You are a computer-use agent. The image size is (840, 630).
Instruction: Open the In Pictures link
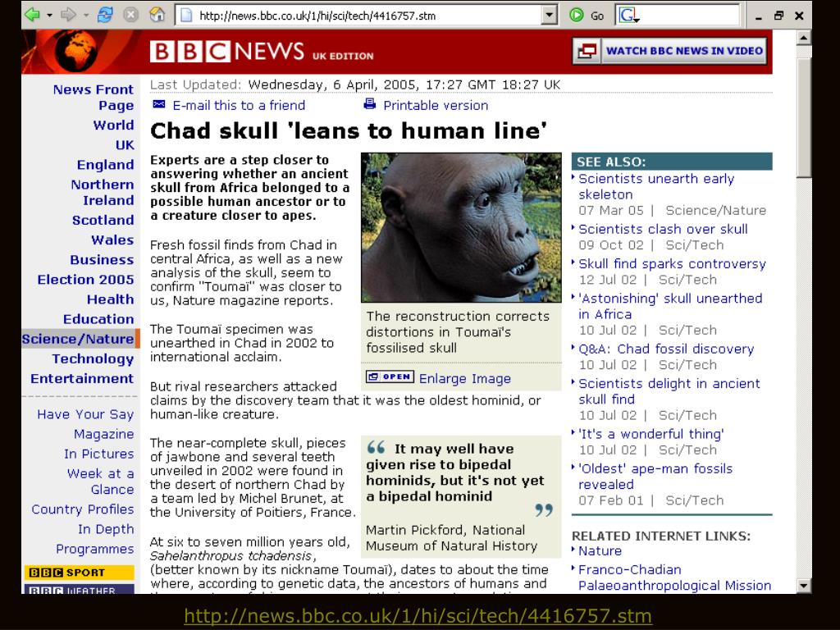[99, 454]
